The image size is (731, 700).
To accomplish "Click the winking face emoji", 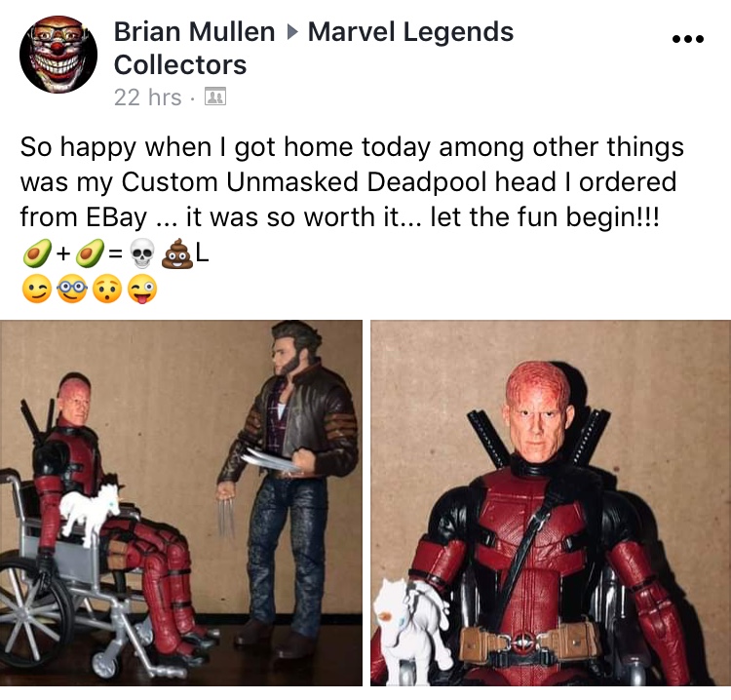I will click(37, 290).
